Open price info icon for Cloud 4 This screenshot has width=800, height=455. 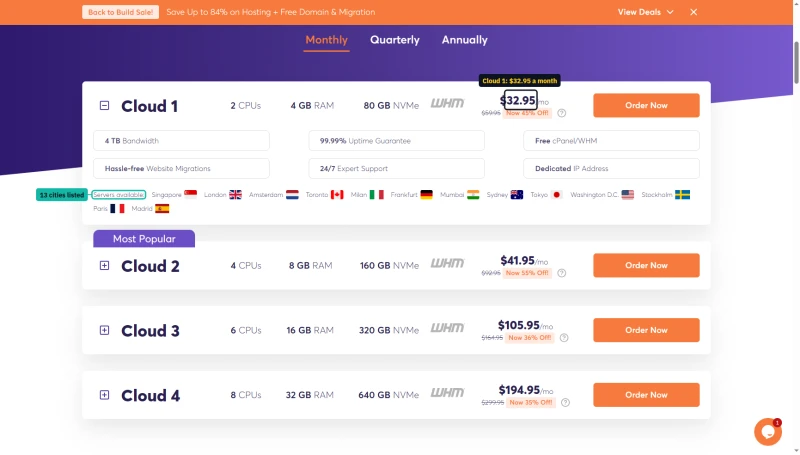coord(565,402)
